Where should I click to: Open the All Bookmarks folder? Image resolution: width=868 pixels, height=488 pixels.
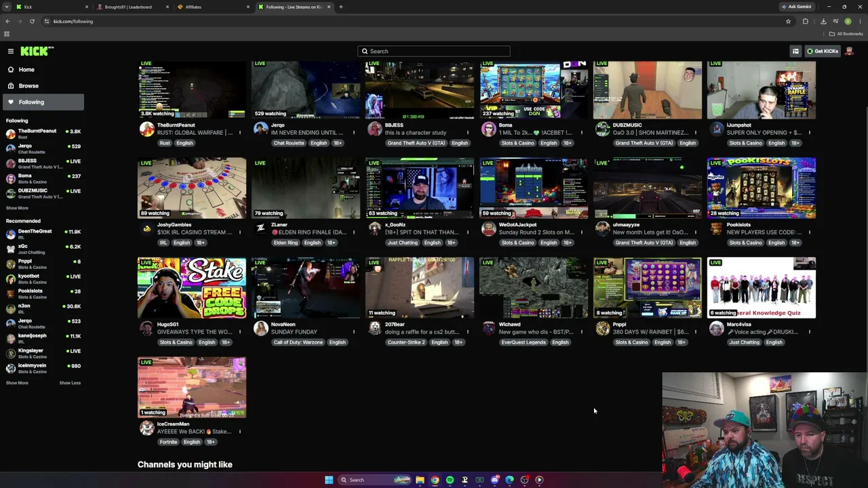click(x=846, y=34)
